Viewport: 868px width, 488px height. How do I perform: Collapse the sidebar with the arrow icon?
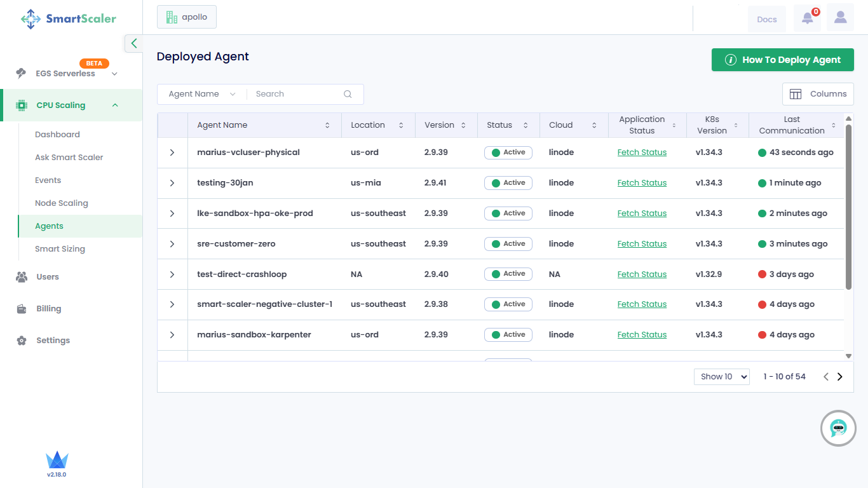point(133,43)
